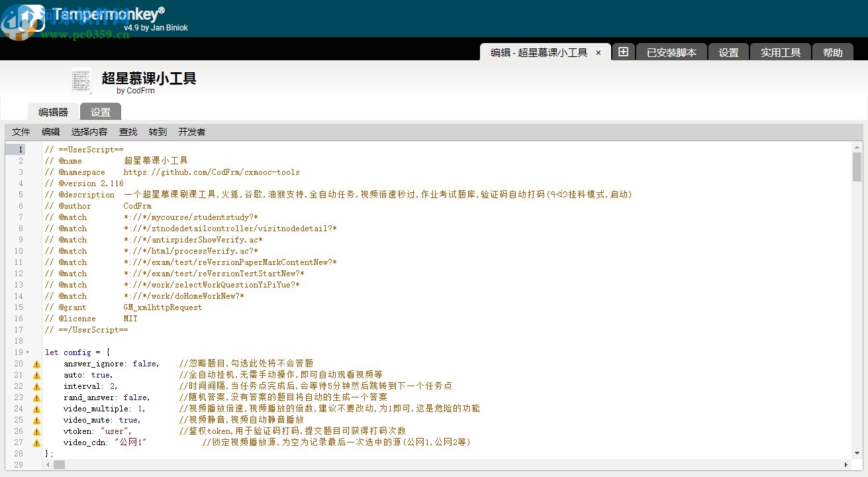
Task: Click the match pattern 'html/processVerify.ac?*'
Action: 191,251
